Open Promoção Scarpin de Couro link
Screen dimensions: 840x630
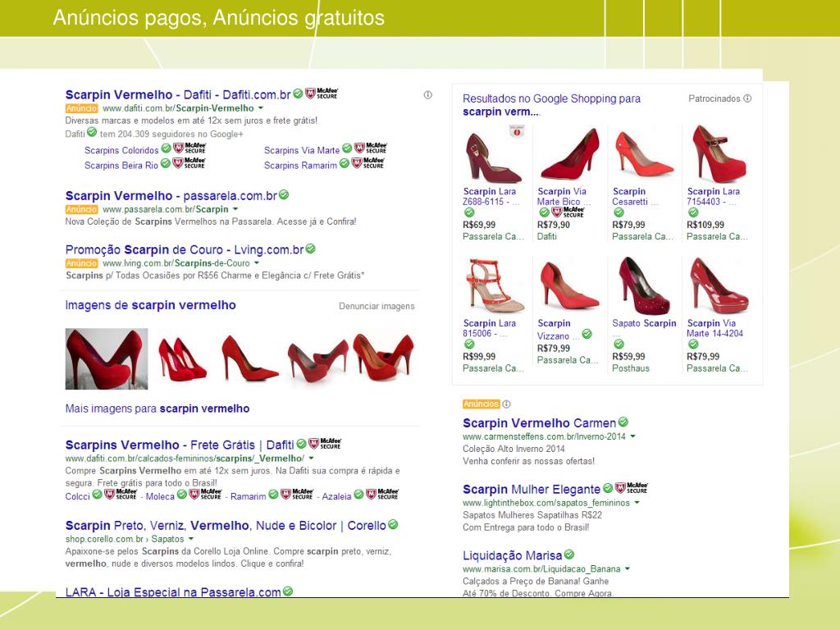pyautogui.click(x=185, y=249)
